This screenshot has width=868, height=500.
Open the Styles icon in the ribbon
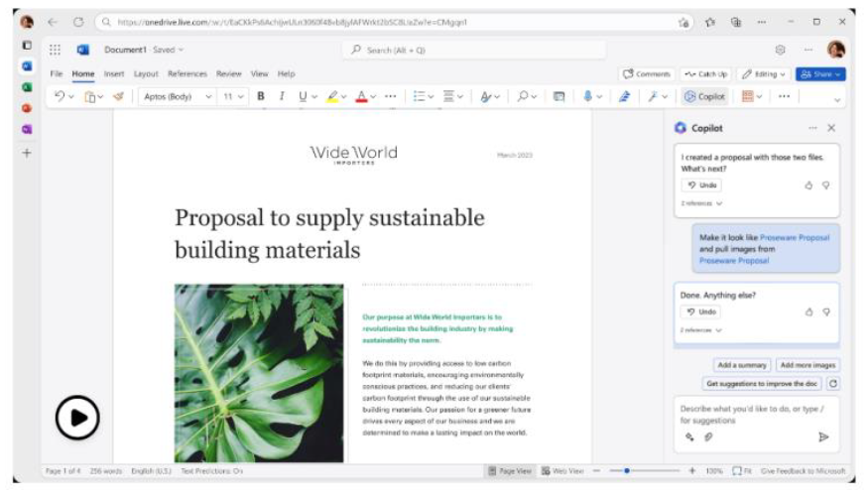(485, 96)
